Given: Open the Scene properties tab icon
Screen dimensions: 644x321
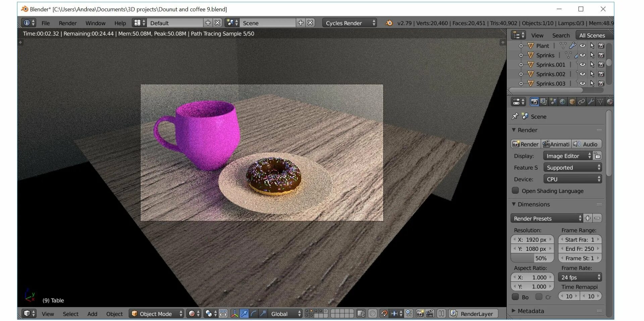Looking at the screenshot, I should [553, 102].
